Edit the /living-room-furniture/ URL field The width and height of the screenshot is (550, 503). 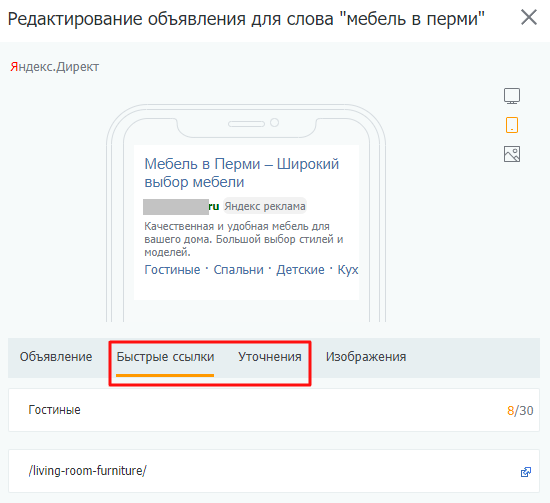pyautogui.click(x=274, y=471)
